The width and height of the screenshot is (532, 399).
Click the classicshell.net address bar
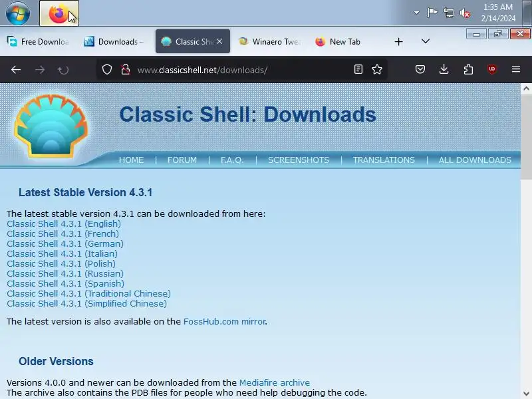(241, 70)
